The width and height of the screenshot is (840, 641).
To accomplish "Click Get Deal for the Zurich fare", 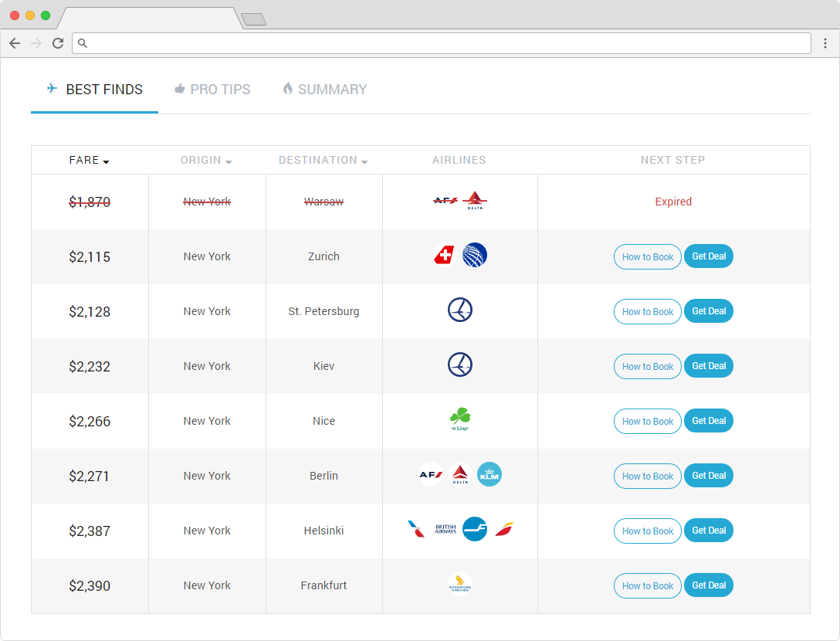I will point(708,256).
